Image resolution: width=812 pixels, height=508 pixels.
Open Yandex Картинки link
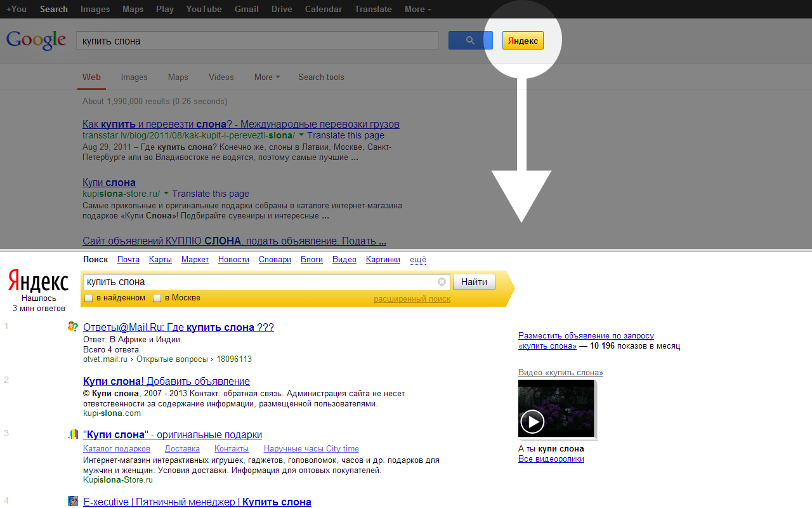point(383,260)
